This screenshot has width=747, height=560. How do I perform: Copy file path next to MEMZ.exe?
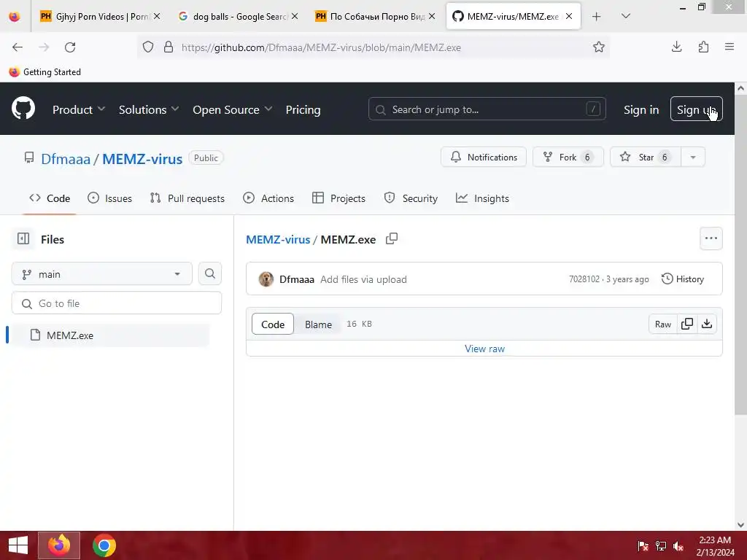[x=392, y=238]
